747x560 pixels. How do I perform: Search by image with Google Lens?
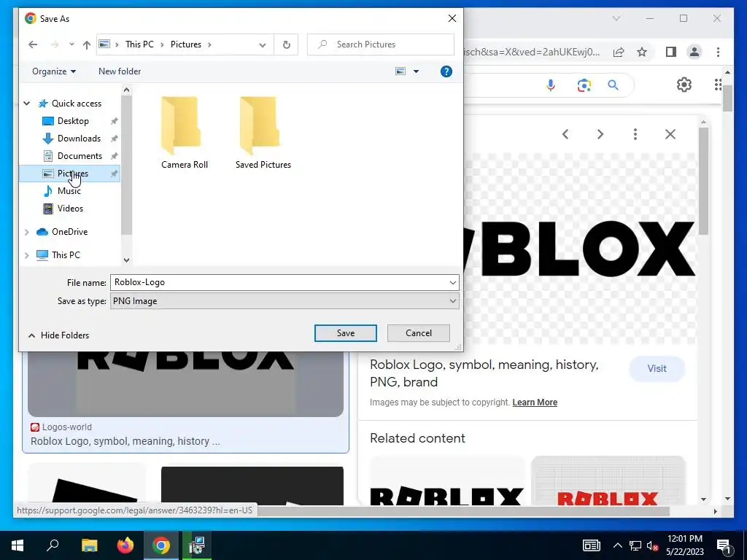pyautogui.click(x=584, y=85)
